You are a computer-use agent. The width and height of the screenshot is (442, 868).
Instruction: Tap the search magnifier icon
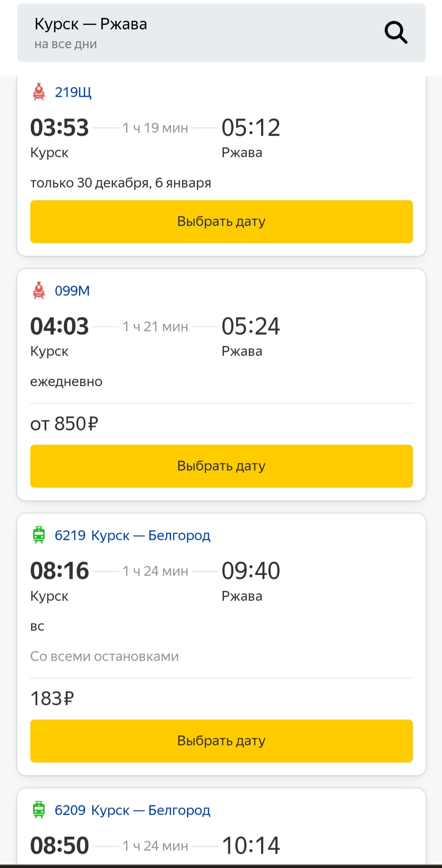pos(396,33)
